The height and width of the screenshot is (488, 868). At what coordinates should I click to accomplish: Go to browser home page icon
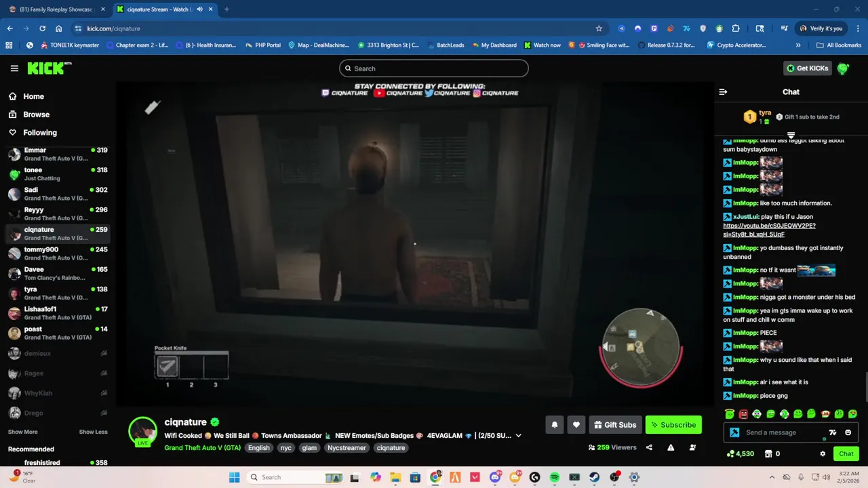(59, 28)
